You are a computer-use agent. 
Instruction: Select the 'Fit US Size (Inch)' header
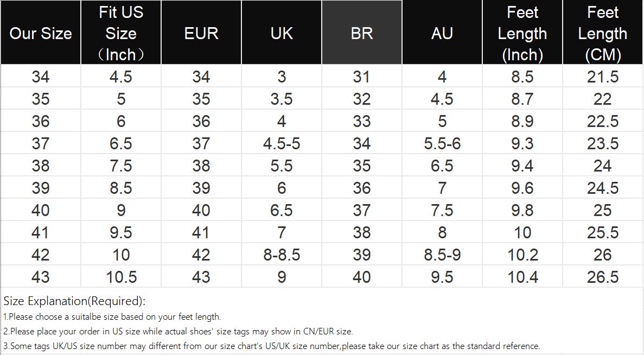[121, 33]
